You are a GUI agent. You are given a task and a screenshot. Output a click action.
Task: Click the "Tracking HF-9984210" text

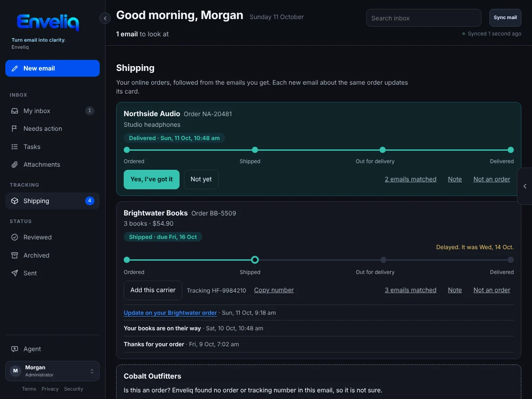pyautogui.click(x=216, y=290)
